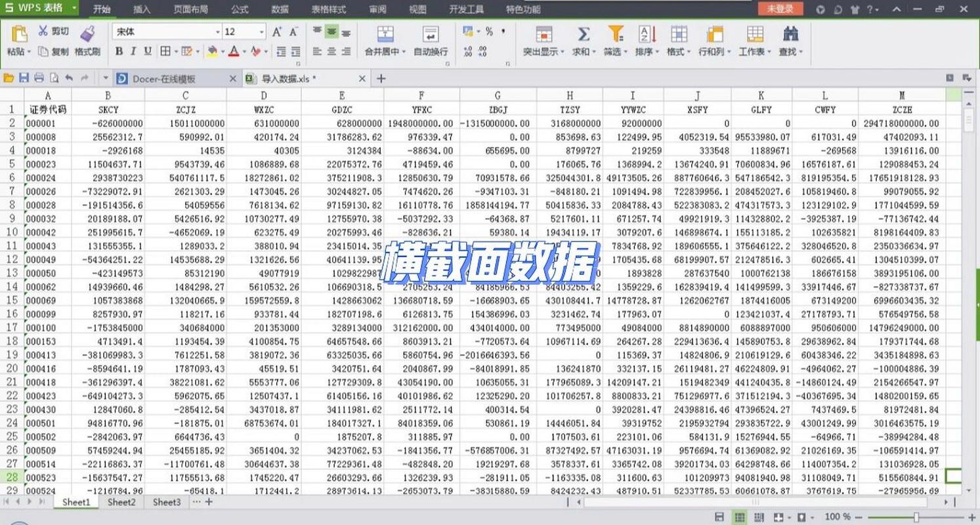This screenshot has height=525, width=980.
Task: Click the Merge and Center (合并居中) icon
Action: tap(385, 34)
